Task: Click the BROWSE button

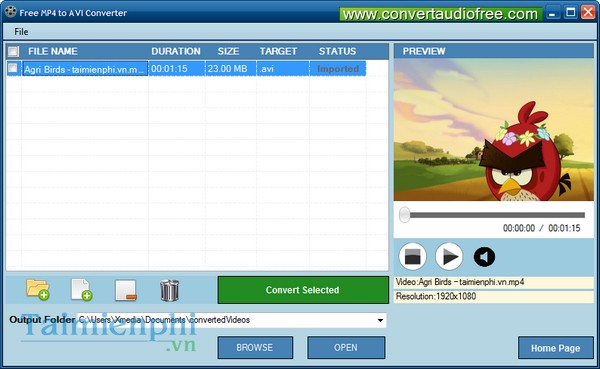Action: coord(255,348)
